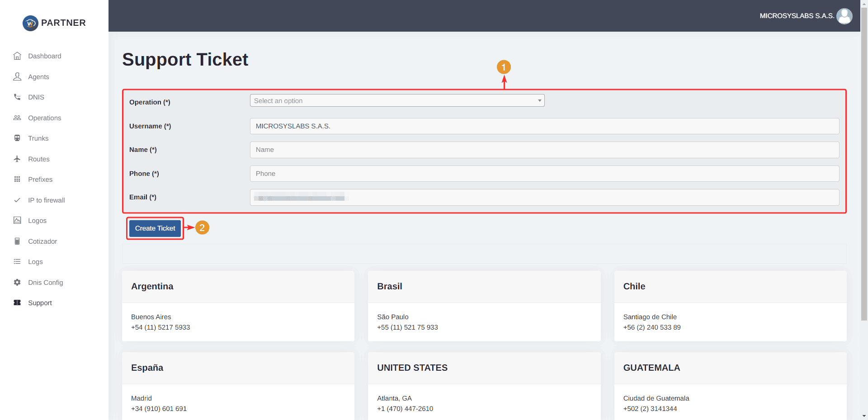
Task: Click the Operation (*) label
Action: 150,102
